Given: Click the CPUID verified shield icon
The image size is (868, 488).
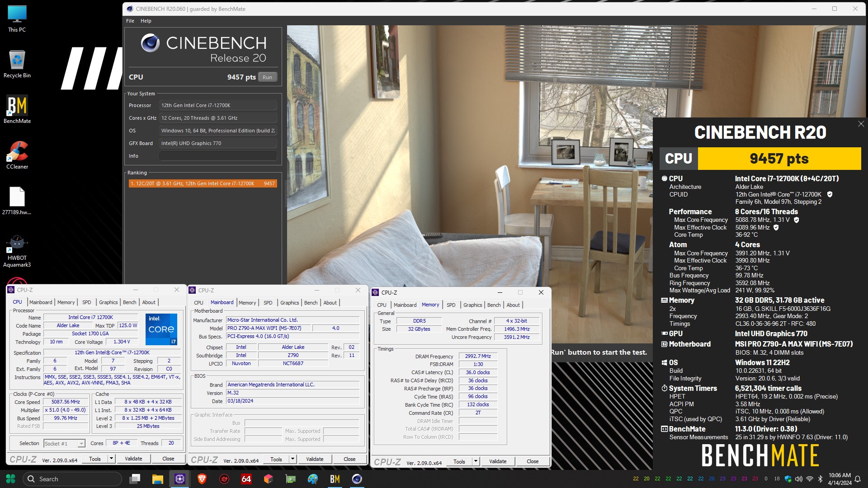Looking at the screenshot, I should point(830,194).
